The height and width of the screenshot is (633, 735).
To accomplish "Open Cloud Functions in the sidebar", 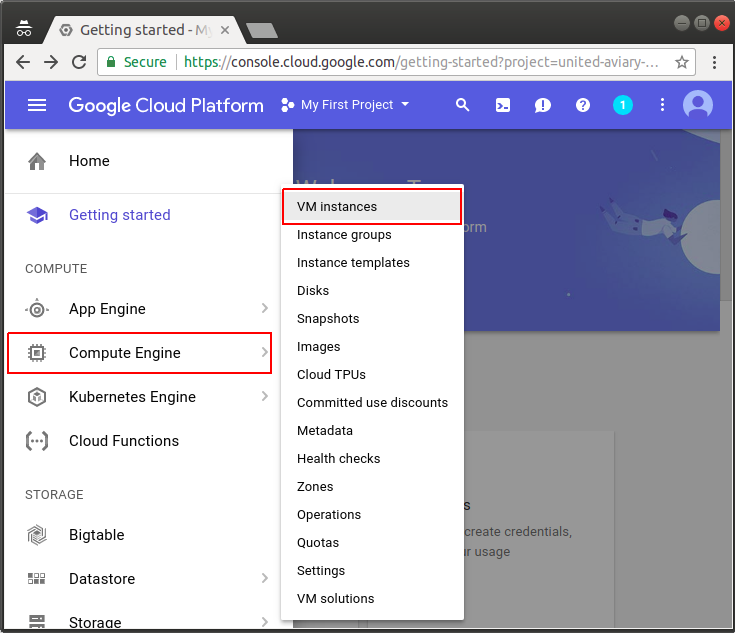I will [124, 441].
